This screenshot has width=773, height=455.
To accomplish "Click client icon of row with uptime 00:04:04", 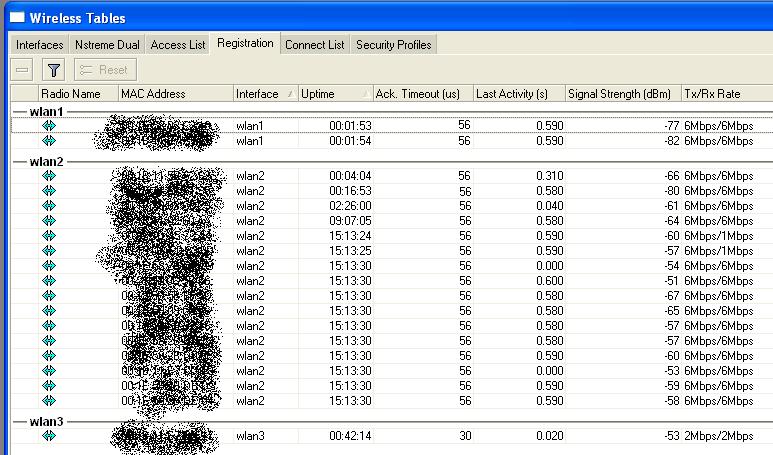I will [x=49, y=176].
